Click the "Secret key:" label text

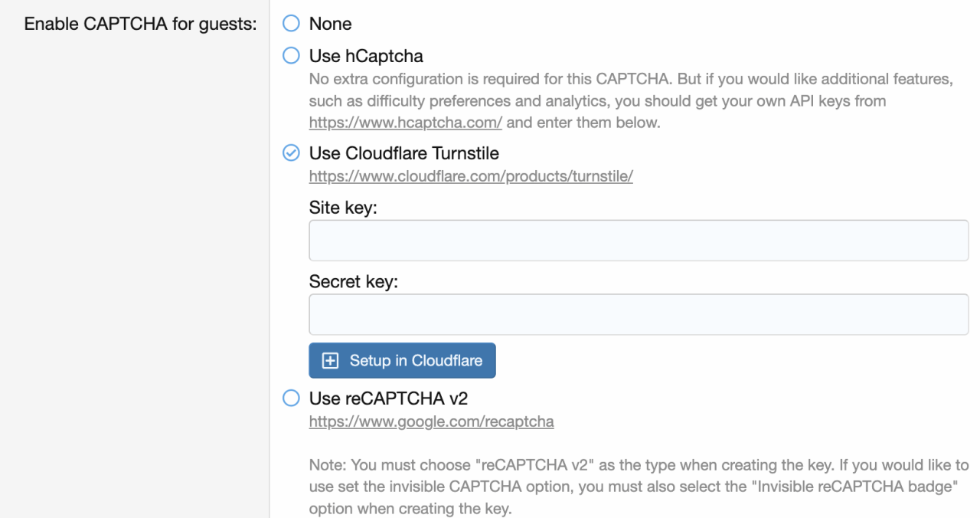(x=354, y=282)
